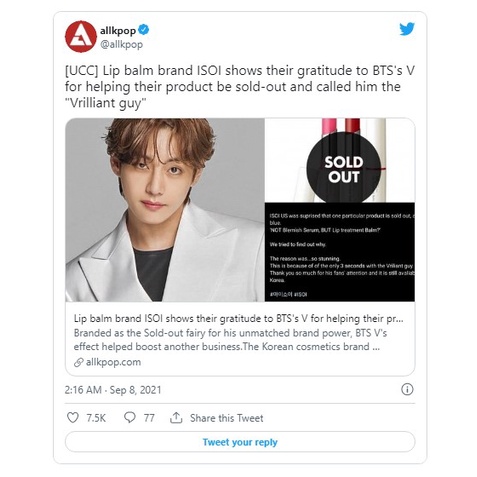The width and height of the screenshot is (477, 477).
Task: Click the share upload arrow icon
Action: point(176,417)
